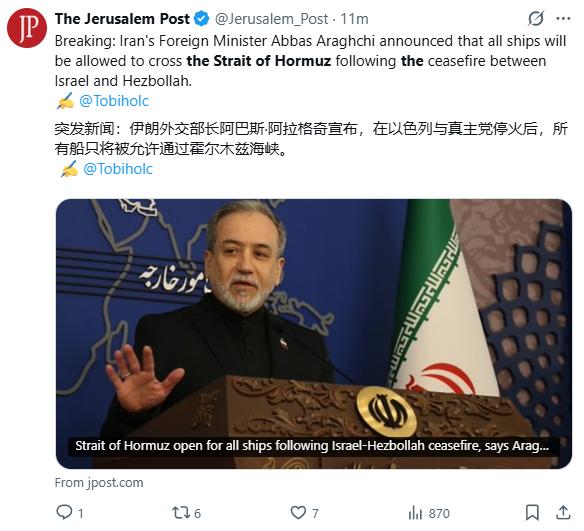The height and width of the screenshot is (531, 584).
Task: Open the Grok explain icon
Action: click(536, 18)
